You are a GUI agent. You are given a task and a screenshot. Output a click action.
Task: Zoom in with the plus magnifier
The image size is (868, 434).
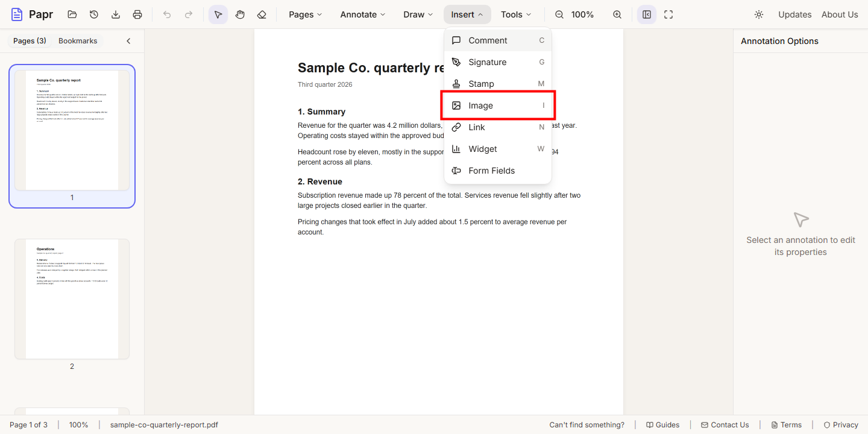617,14
